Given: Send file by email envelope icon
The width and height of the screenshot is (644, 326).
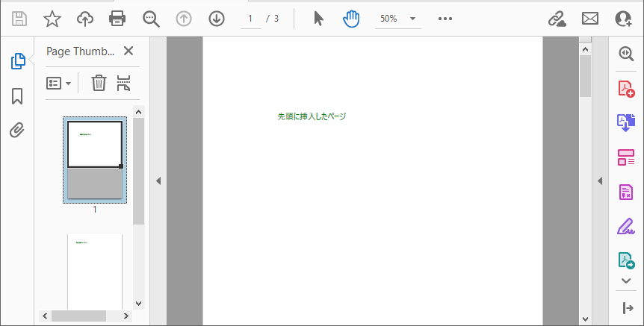Looking at the screenshot, I should pyautogui.click(x=589, y=19).
